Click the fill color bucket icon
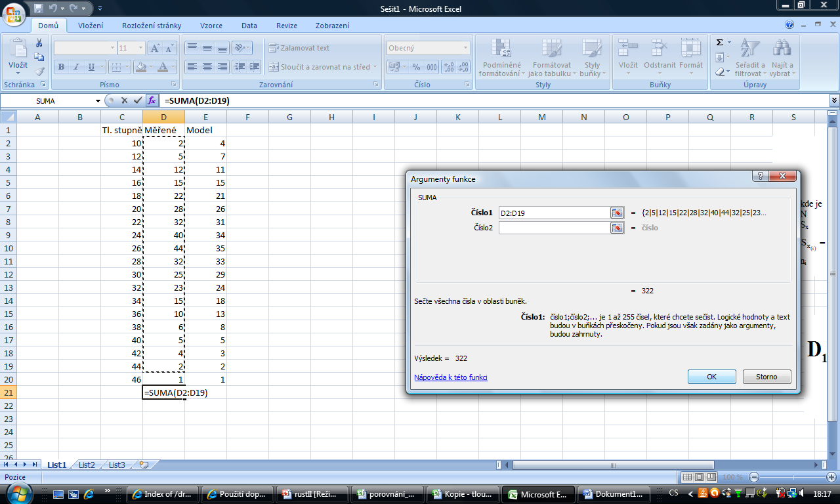Image resolution: width=840 pixels, height=504 pixels. pyautogui.click(x=140, y=67)
